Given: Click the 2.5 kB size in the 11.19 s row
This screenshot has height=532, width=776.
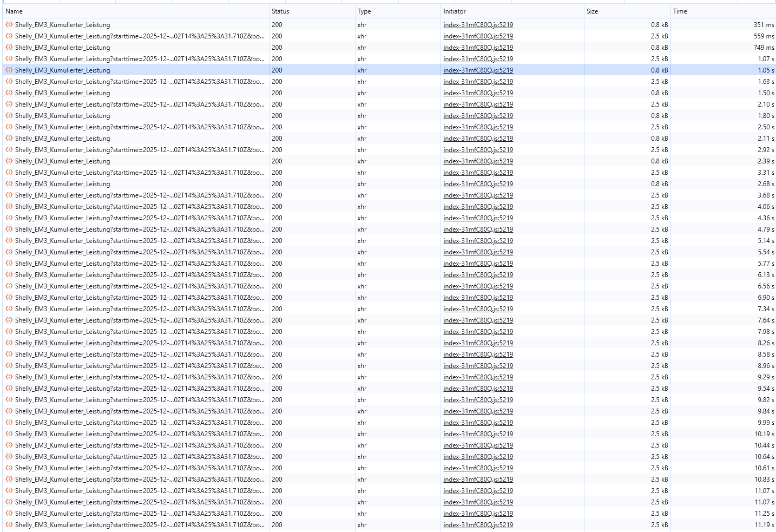Looking at the screenshot, I should tap(660, 525).
